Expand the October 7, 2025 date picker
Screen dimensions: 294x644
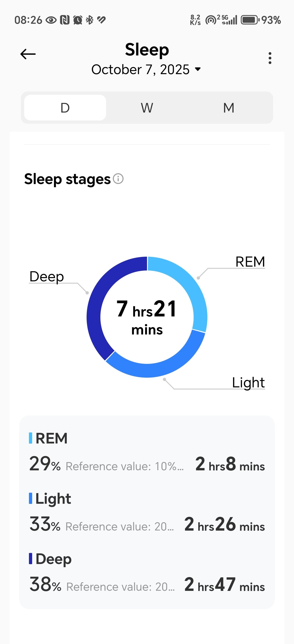point(146,69)
